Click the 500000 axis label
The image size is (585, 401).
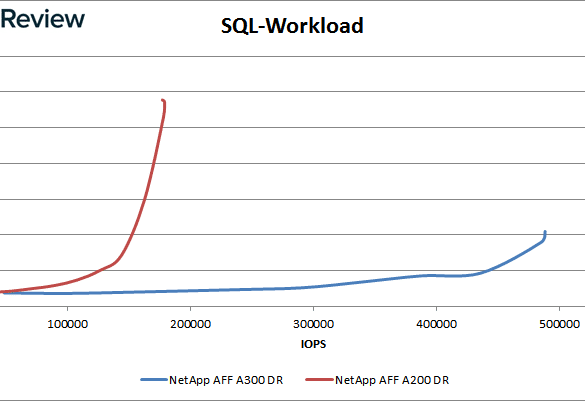pyautogui.click(x=559, y=324)
